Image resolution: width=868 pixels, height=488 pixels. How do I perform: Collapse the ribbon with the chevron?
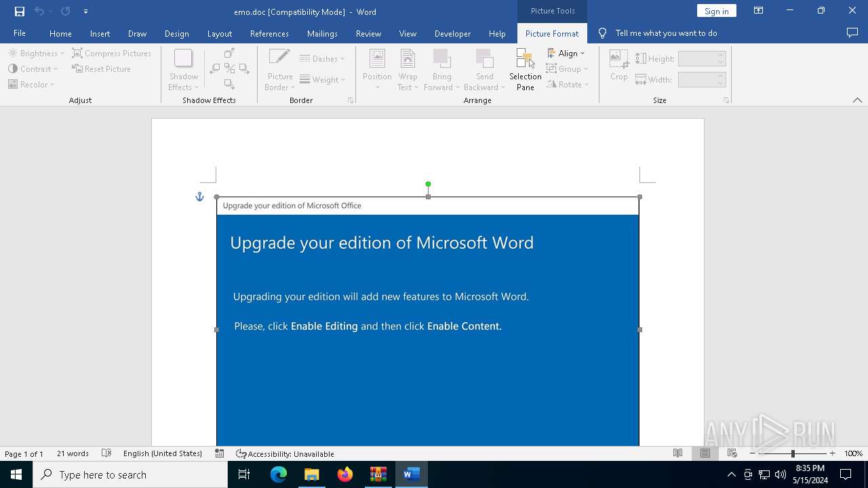pos(857,100)
